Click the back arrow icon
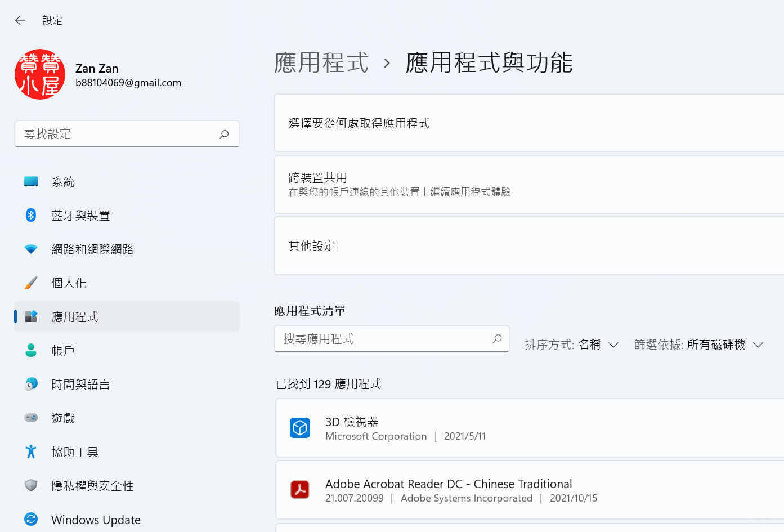The height and width of the screenshot is (532, 784). click(x=20, y=20)
